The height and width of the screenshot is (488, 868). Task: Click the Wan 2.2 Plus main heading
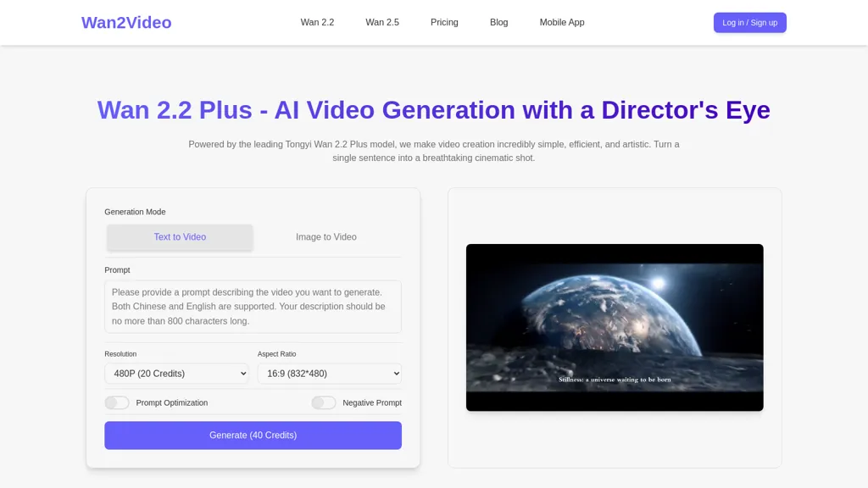[x=433, y=110]
